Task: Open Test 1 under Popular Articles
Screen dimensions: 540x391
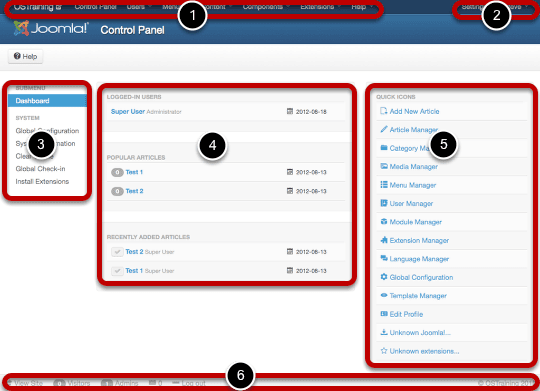Action: coord(134,172)
